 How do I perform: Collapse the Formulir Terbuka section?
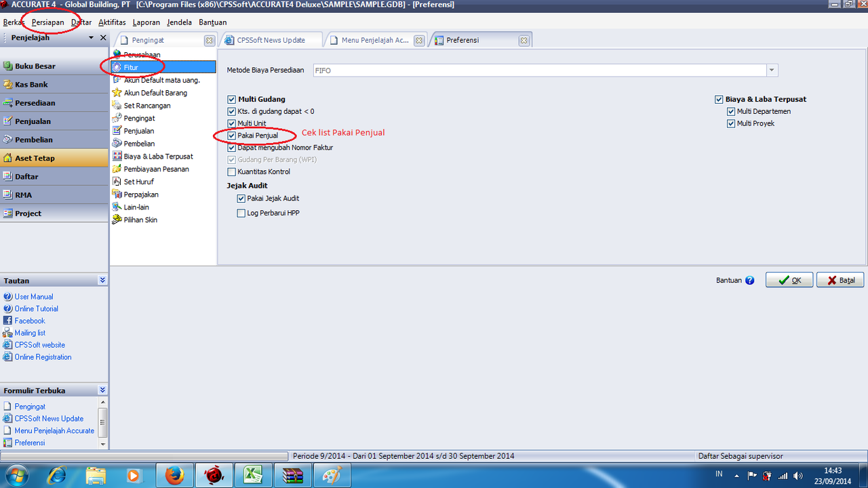(102, 390)
